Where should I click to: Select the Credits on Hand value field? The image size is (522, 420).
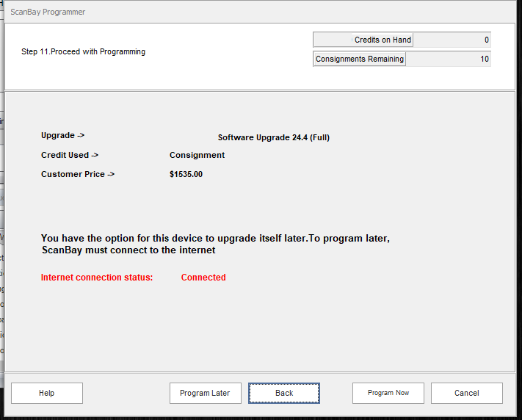click(x=452, y=40)
